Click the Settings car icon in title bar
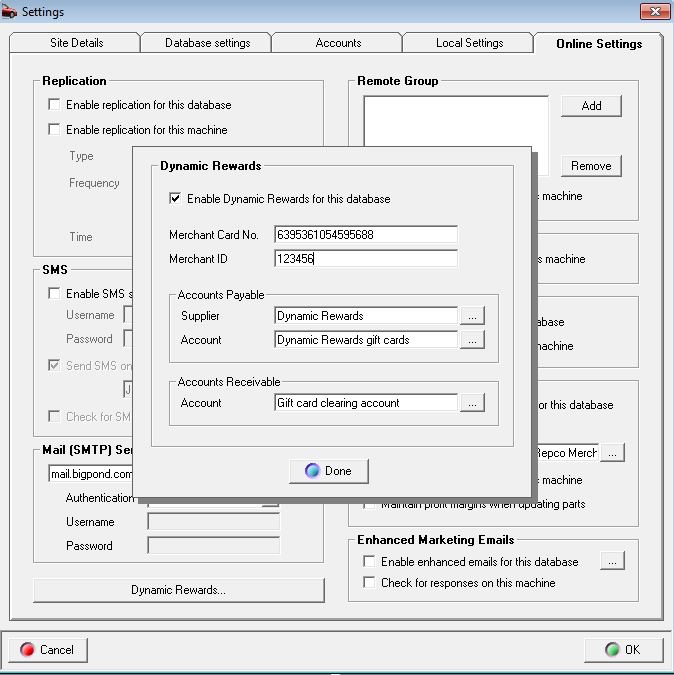Image resolution: width=674 pixels, height=675 pixels. [x=9, y=12]
